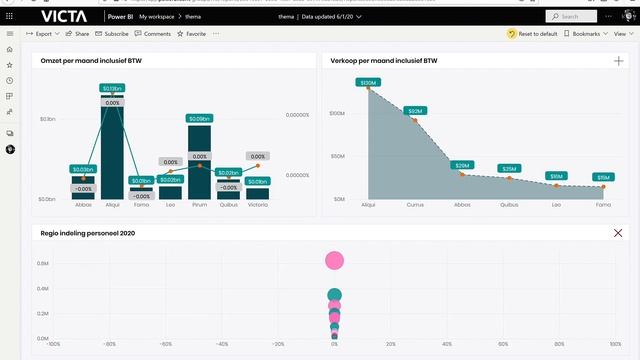
Task: Click the Cursus label in Verkoop chart
Action: [415, 204]
